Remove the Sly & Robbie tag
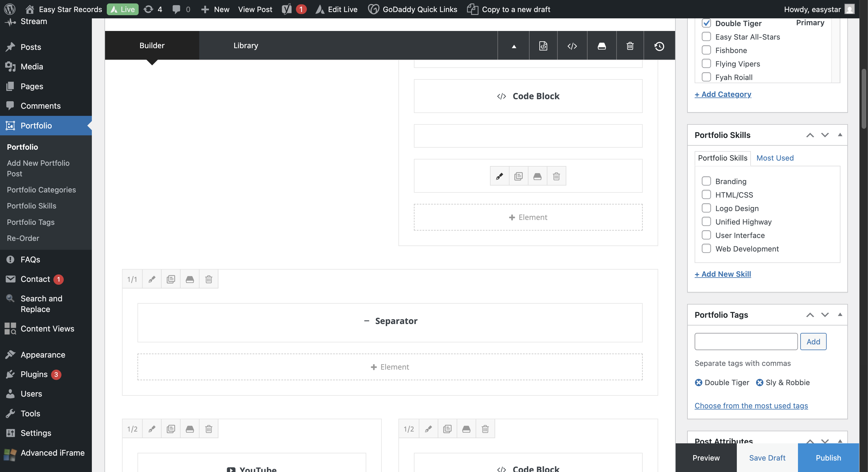Viewport: 868px width, 472px height. tap(759, 383)
